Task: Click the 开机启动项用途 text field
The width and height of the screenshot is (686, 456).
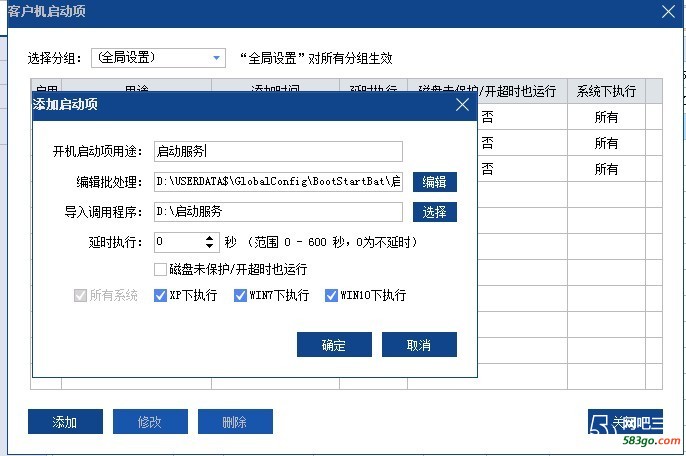Action: [x=278, y=151]
